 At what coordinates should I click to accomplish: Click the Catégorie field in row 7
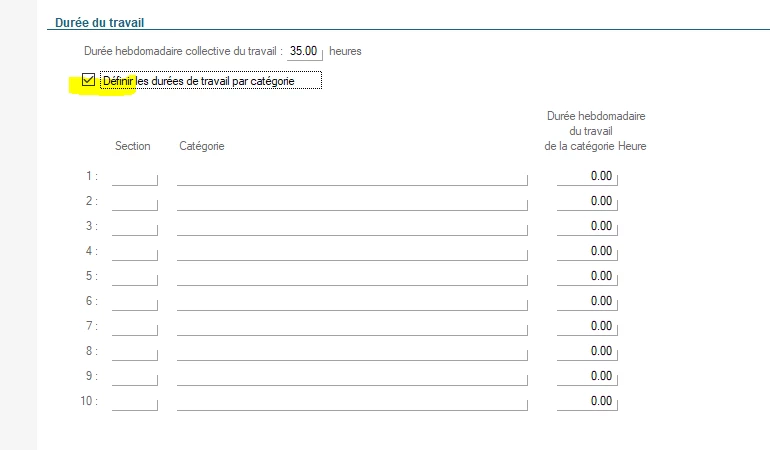coord(352,326)
